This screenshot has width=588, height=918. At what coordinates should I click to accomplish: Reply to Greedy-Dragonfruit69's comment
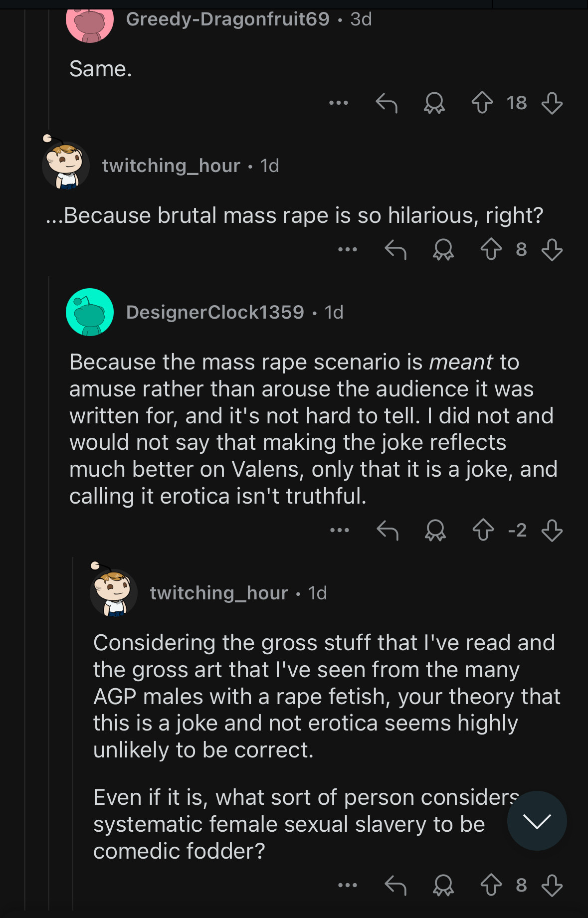(387, 103)
